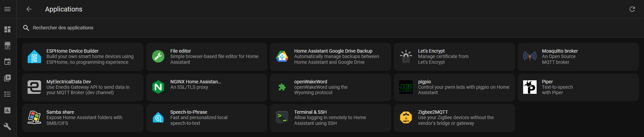Open the Mosquitto broker card
The height and width of the screenshot is (137, 644).
pyautogui.click(x=578, y=57)
